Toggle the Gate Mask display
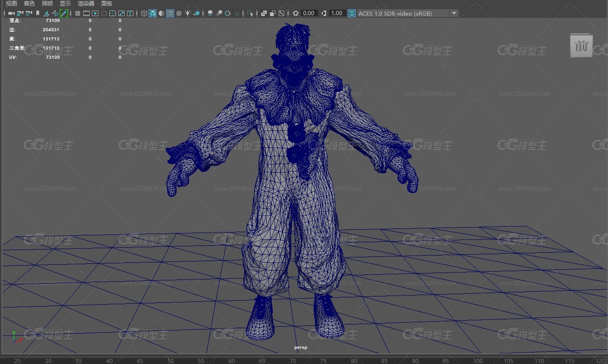The height and width of the screenshot is (364, 608). 104,13
